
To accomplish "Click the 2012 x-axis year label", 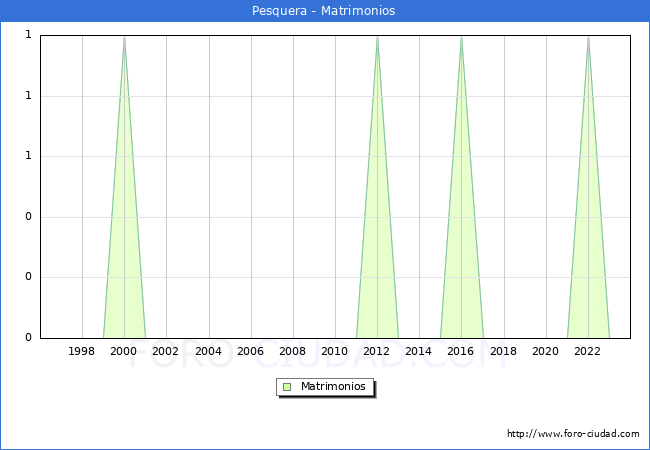I will pyautogui.click(x=377, y=351).
